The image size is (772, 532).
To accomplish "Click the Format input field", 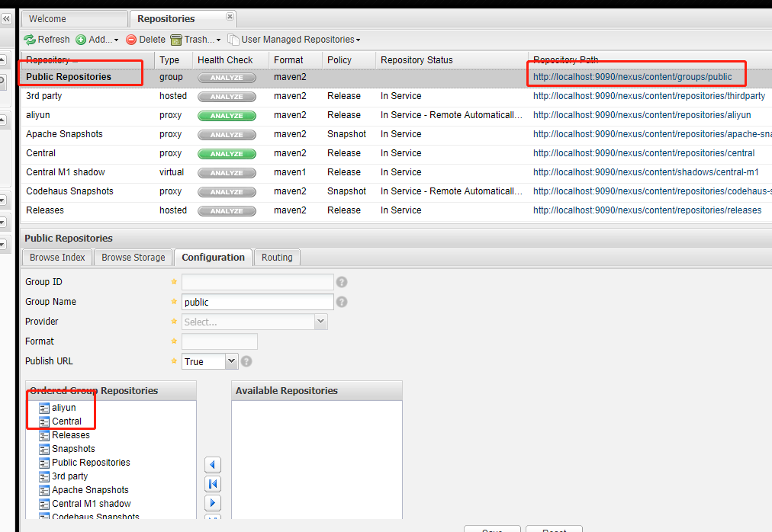I will 220,341.
